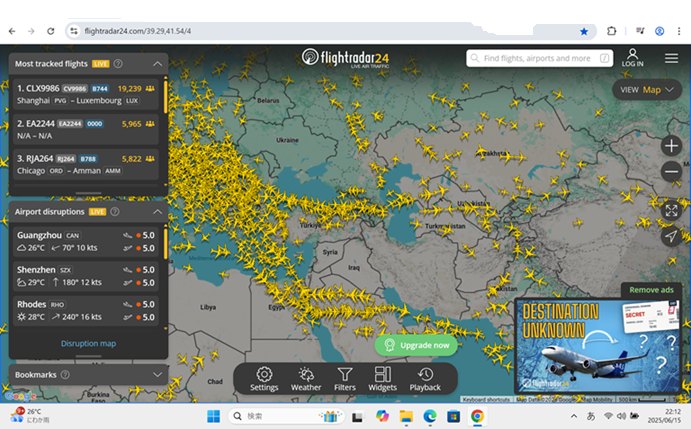Go forward in browser history

tap(31, 31)
